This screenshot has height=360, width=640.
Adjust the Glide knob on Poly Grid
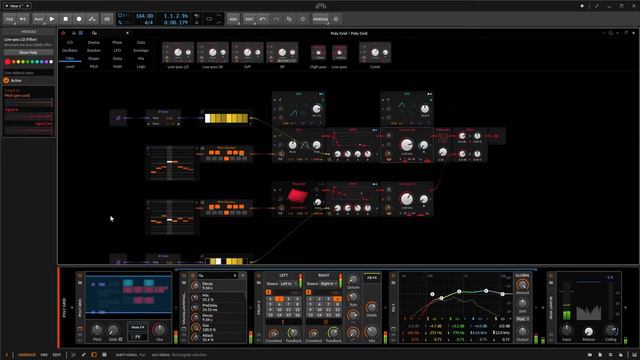[113, 330]
